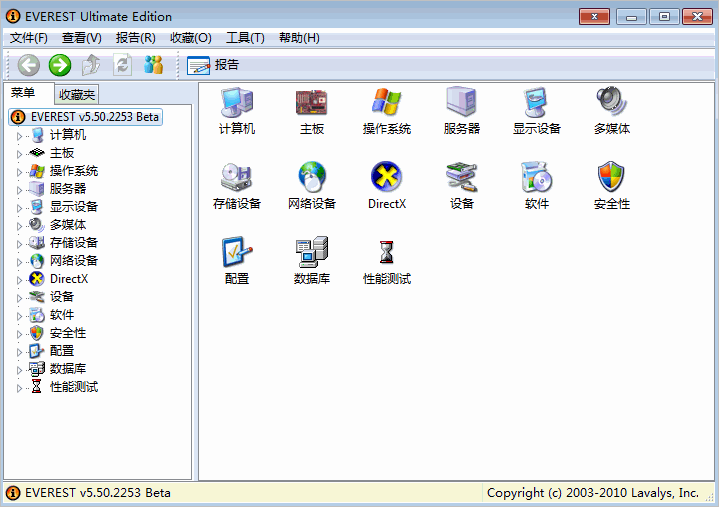Click the EVEREST icon in the title bar

click(13, 17)
